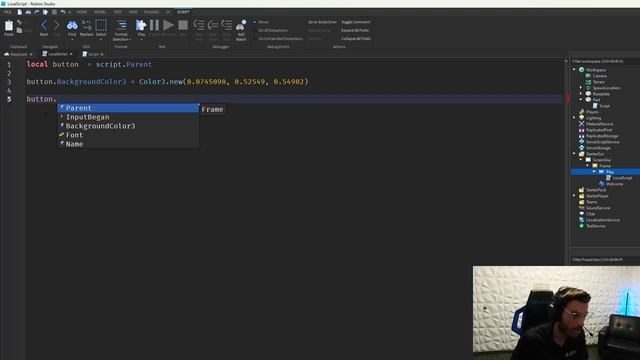This screenshot has width=640, height=360.
Task: Click the Format Selection icon
Action: tap(121, 25)
